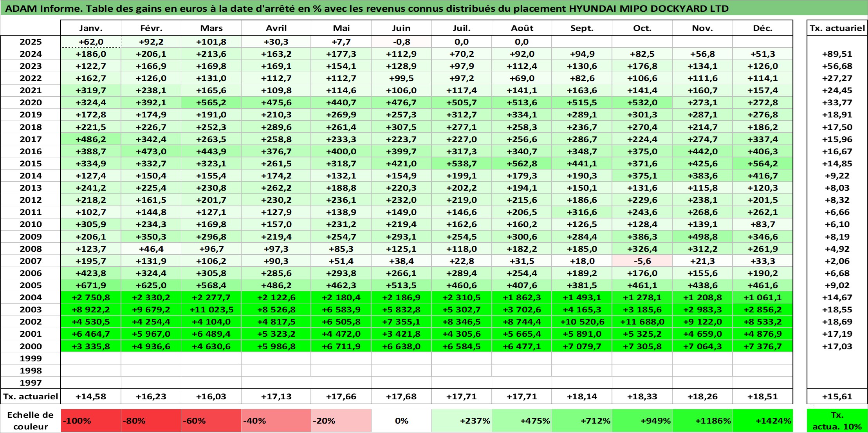Viewport: 868px width, 433px height.
Task: Click the -80% red color swatch
Action: 151,420
